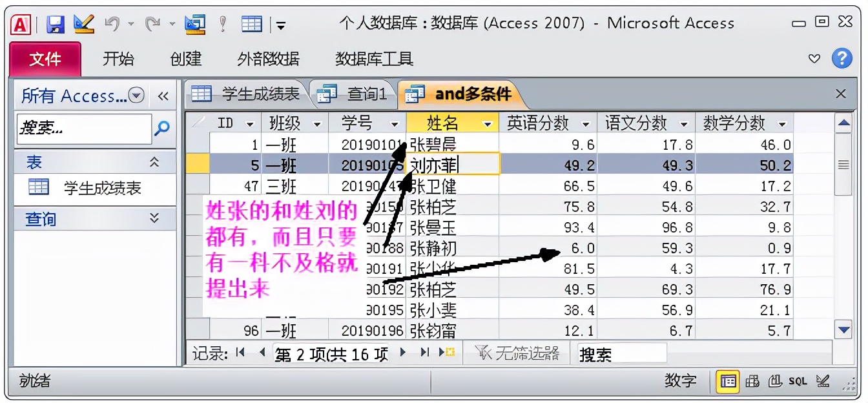868x403 pixels.
Task: Click the PivotTable view icon in status bar
Action: click(x=751, y=381)
